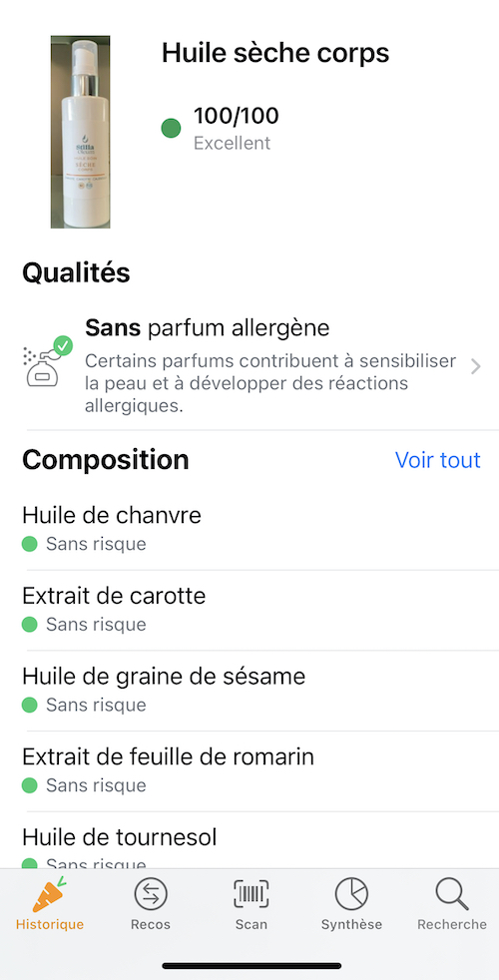The image size is (499, 980).
Task: Select Huile de graine de sésame
Action: [x=249, y=691]
